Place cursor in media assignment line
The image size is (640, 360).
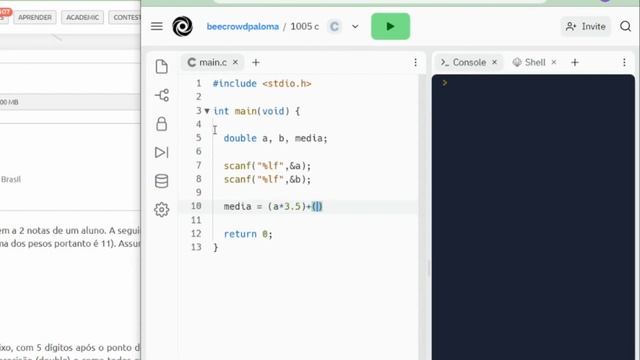273,207
